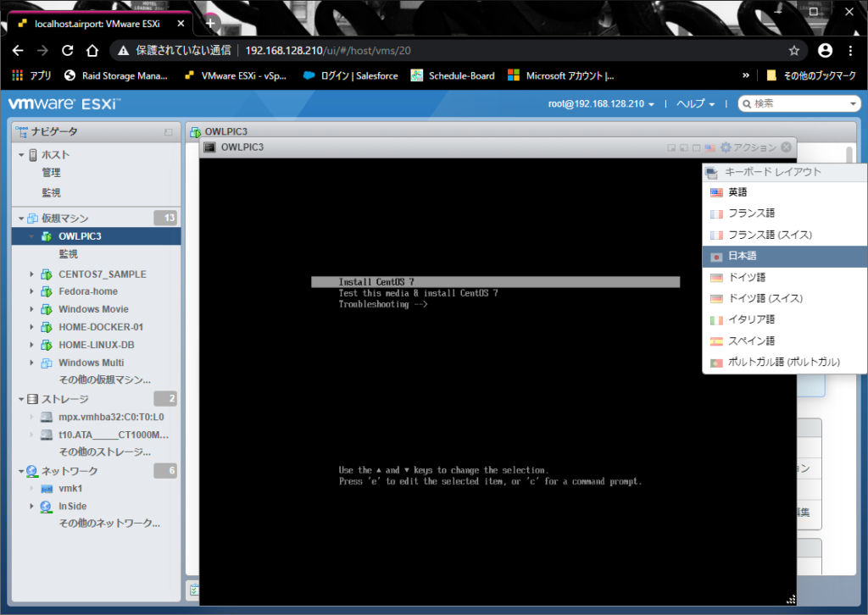Collapse the 仮想マシン tree section

21,219
